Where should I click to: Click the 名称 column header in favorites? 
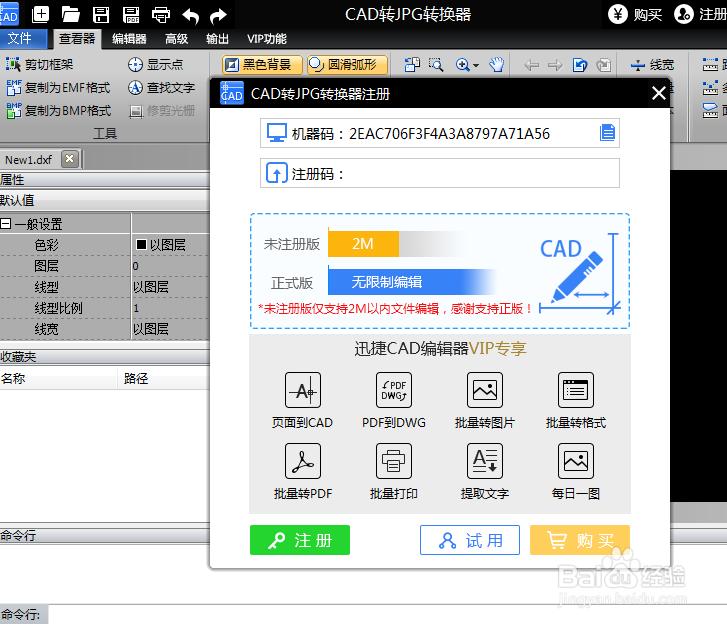(58, 378)
